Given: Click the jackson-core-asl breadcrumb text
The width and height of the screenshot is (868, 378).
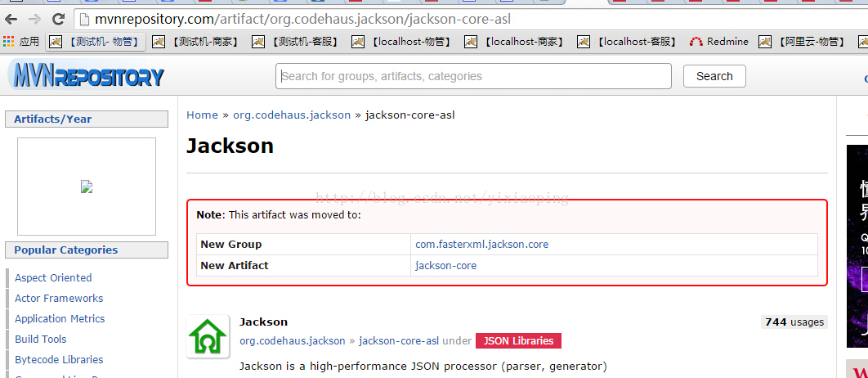Looking at the screenshot, I should tap(410, 115).
